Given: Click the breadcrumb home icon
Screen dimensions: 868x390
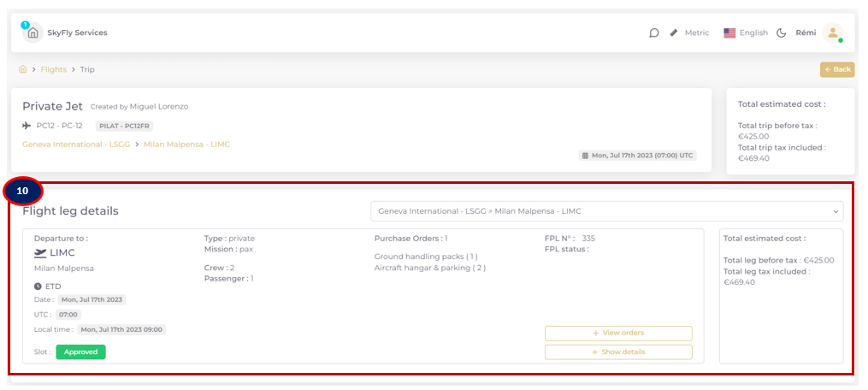Looking at the screenshot, I should (23, 69).
